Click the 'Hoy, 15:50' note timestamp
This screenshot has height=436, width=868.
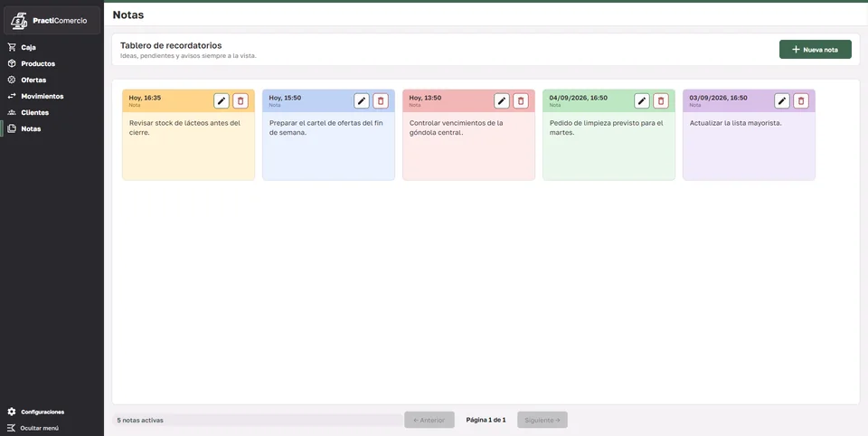coord(285,98)
